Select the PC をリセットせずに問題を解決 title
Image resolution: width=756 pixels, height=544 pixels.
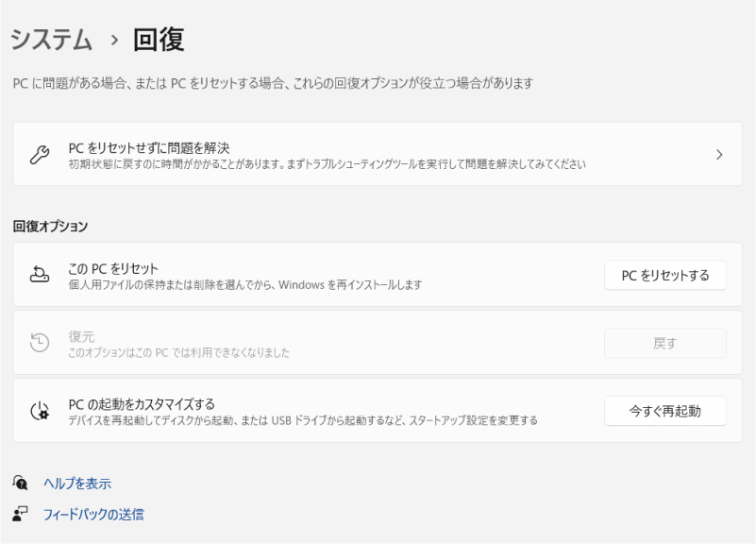(x=149, y=146)
